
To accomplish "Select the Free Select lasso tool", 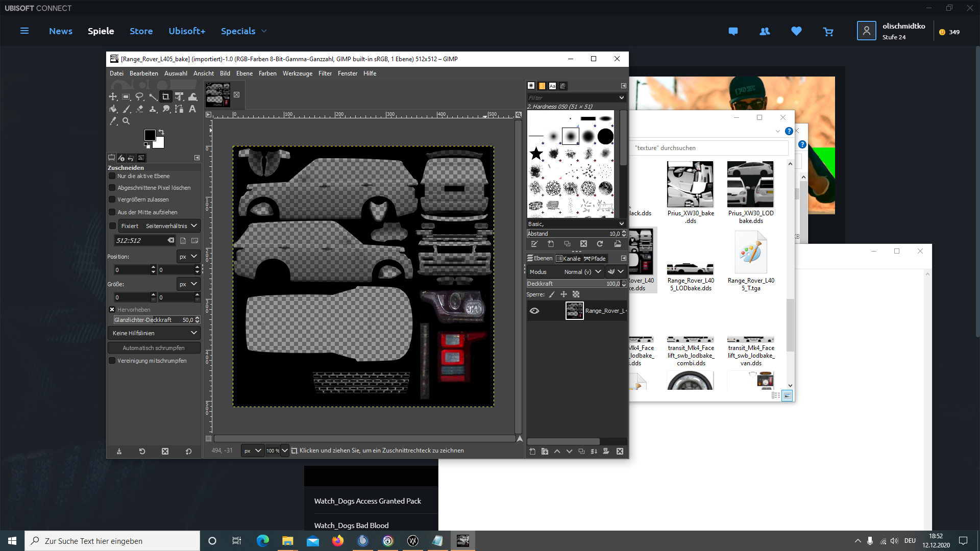I will pyautogui.click(x=139, y=97).
